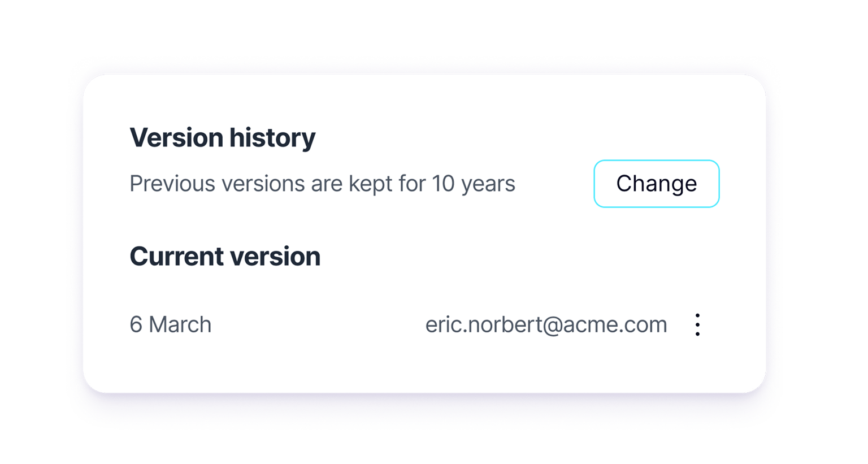The height and width of the screenshot is (464, 868).
Task: Click the Current version heading
Action: click(225, 257)
